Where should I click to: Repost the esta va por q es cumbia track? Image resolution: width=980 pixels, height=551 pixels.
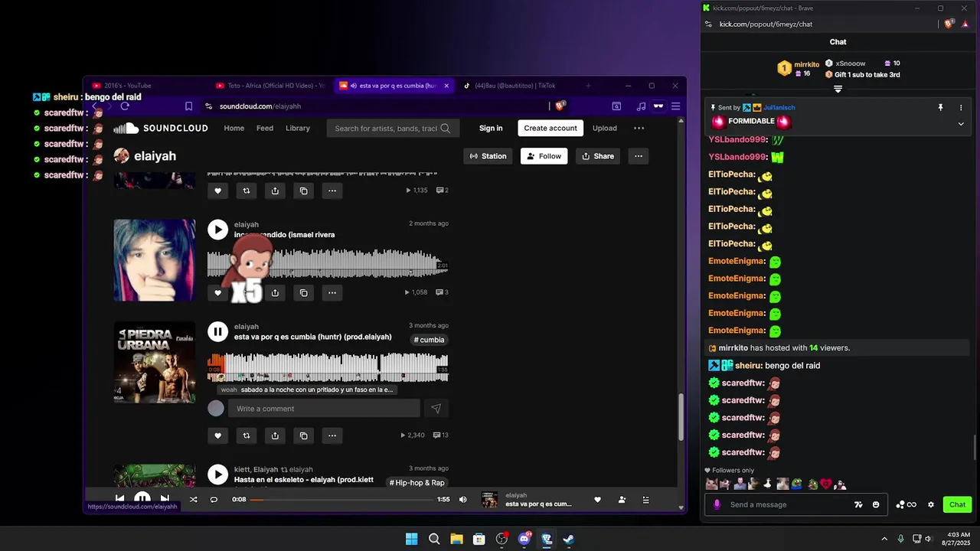(246, 435)
